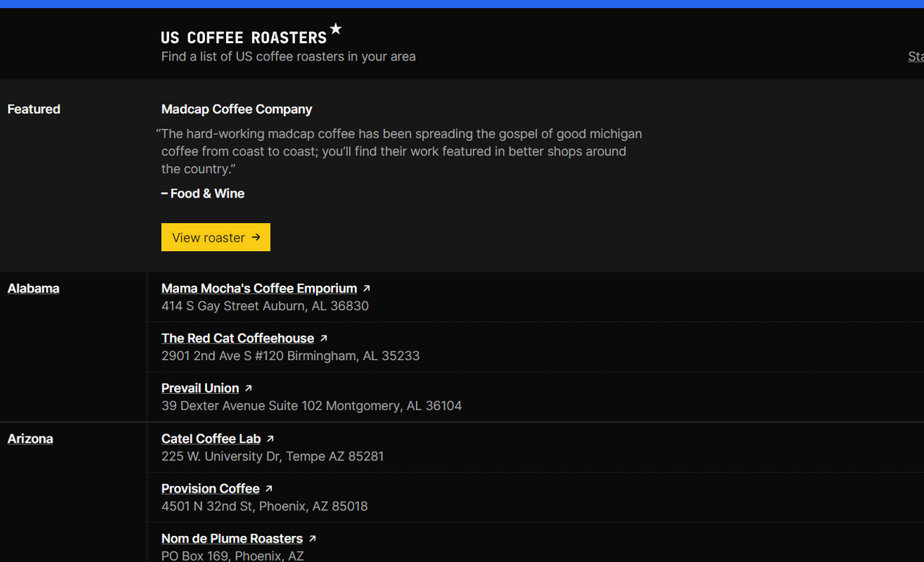Click the address 414 S Gay Street Auburn
The width and height of the screenshot is (924, 562).
tap(265, 306)
